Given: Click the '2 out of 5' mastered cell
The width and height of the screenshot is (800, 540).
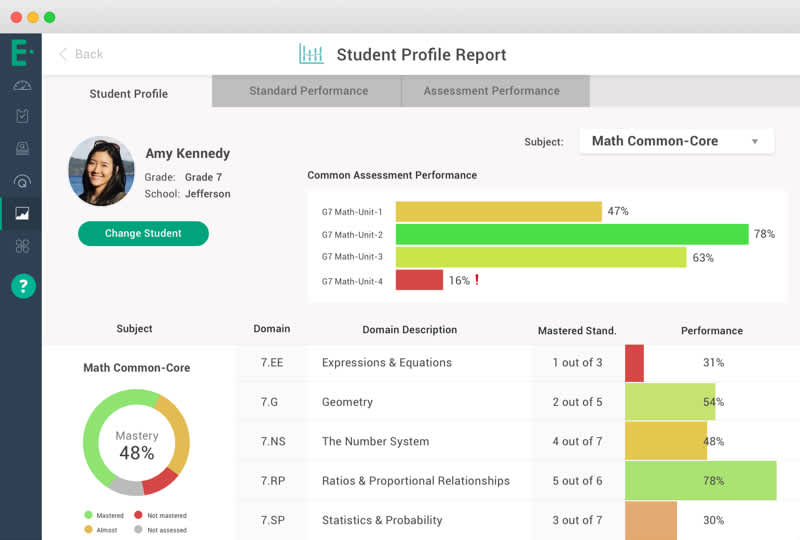Looking at the screenshot, I should [x=577, y=402].
